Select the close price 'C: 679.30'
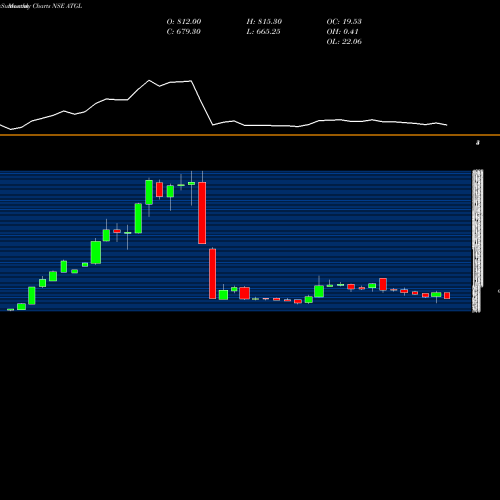500x500 pixels. 184,32
